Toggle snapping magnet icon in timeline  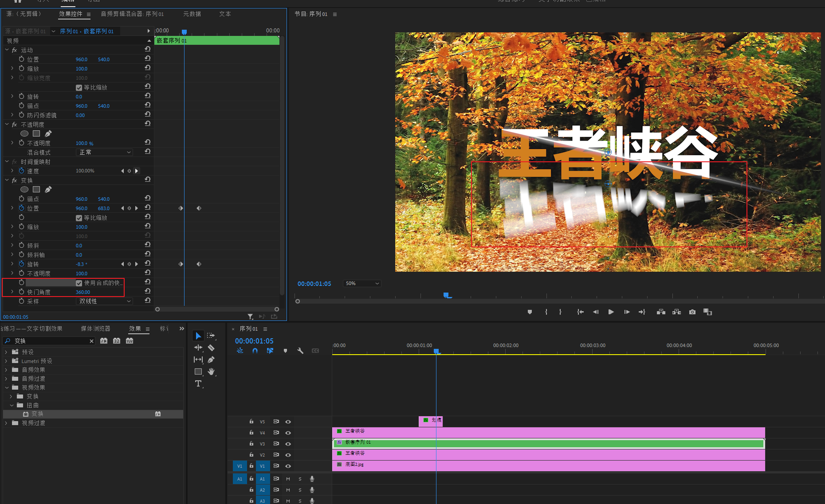pyautogui.click(x=255, y=351)
